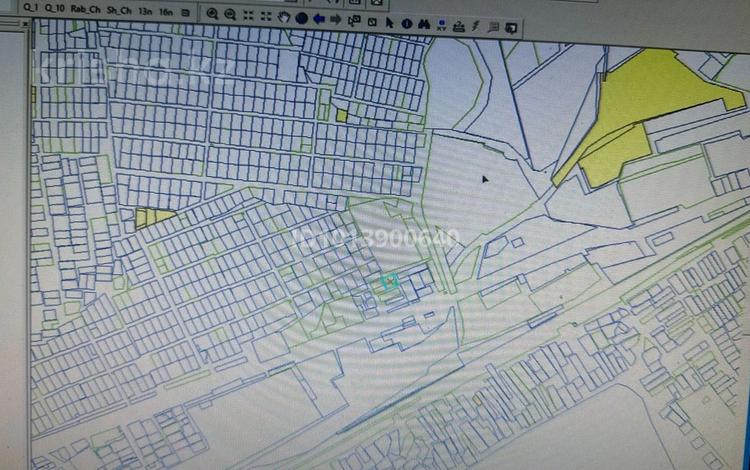Close the left side panel
Screen dimensions: 750x470
[x=25, y=23]
